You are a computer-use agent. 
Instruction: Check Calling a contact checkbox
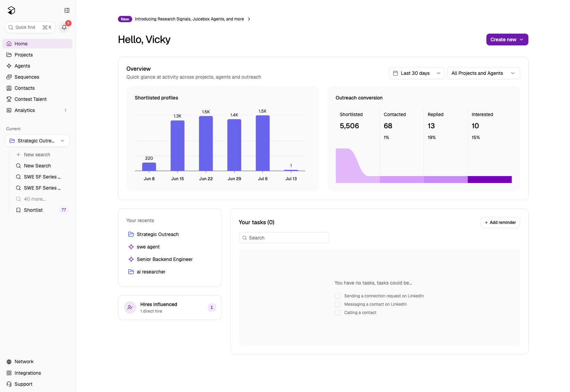click(x=338, y=313)
